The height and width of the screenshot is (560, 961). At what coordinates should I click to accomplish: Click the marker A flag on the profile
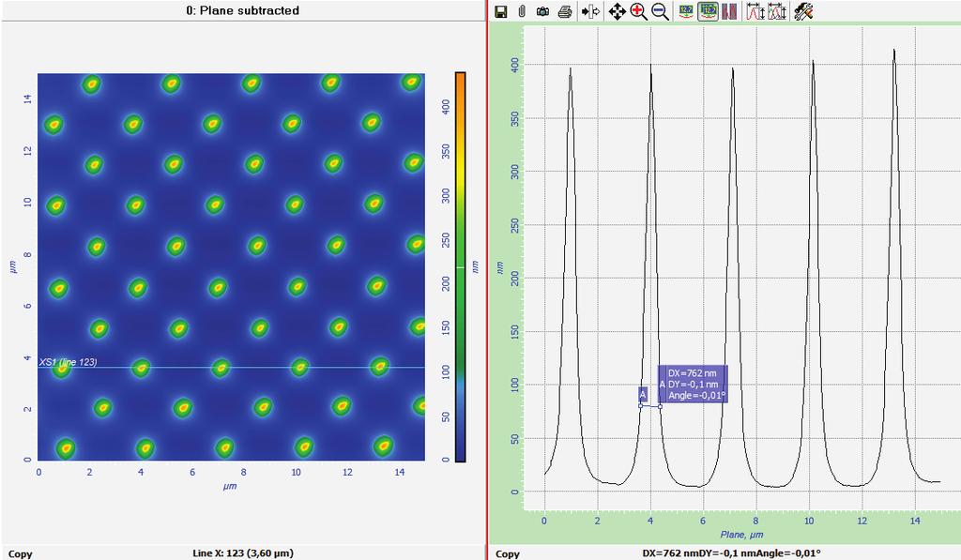click(643, 395)
